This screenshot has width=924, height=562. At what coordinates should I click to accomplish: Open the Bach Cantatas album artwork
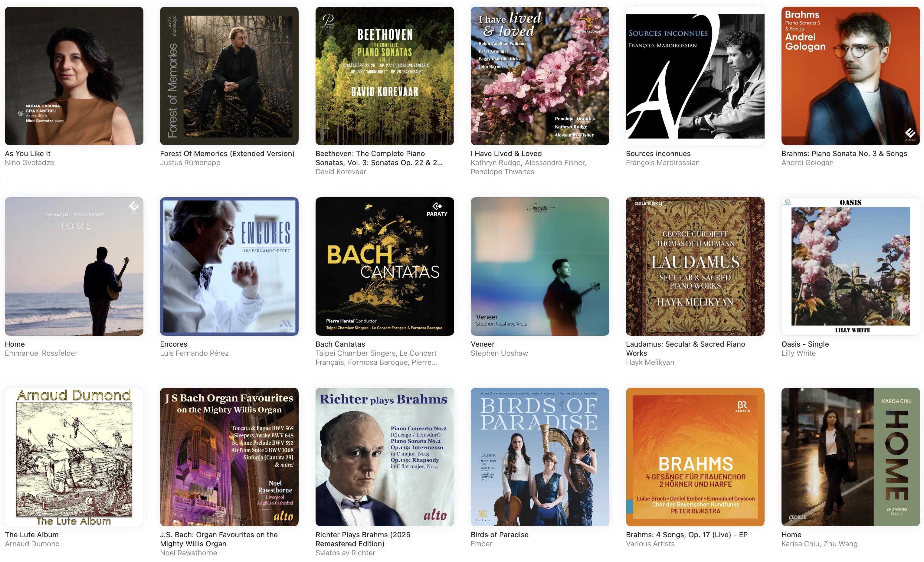click(x=385, y=266)
